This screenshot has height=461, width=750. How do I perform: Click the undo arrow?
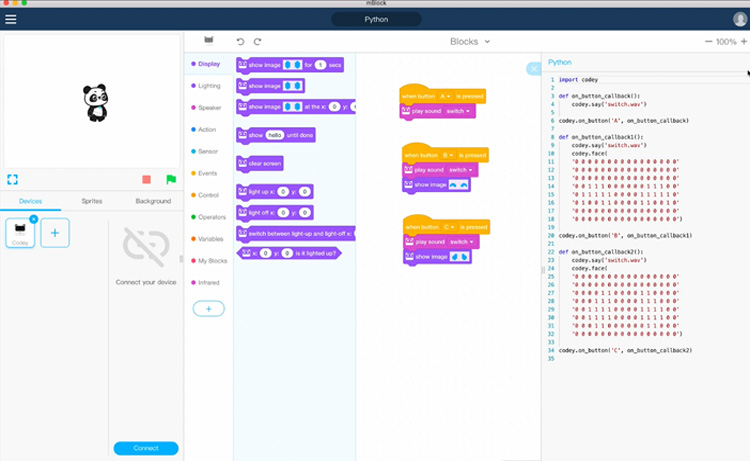click(240, 41)
